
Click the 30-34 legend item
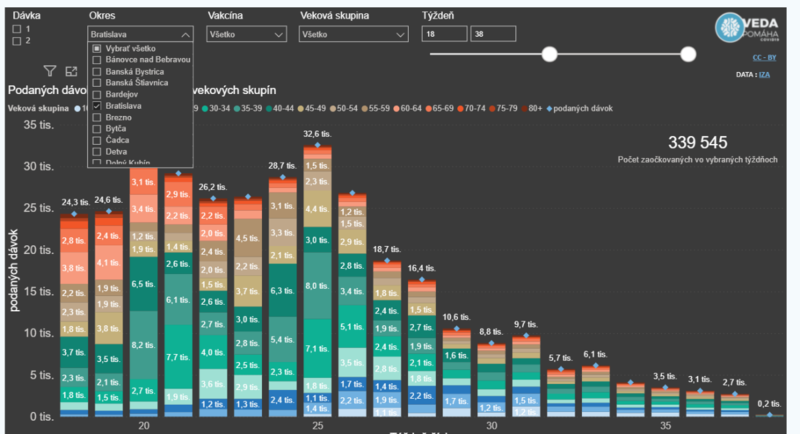click(x=216, y=108)
